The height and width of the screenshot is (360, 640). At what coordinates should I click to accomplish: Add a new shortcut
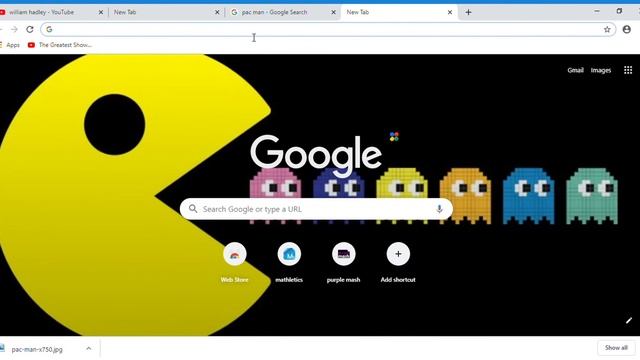398,262
